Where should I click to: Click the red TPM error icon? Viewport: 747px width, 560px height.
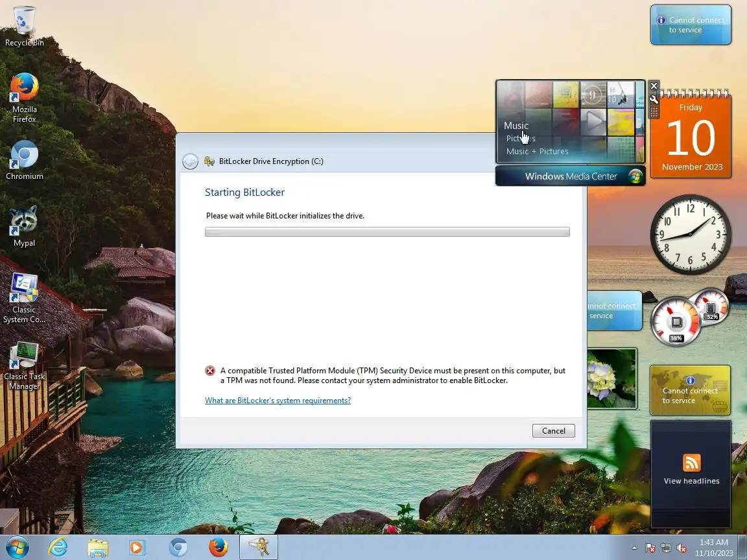click(210, 371)
